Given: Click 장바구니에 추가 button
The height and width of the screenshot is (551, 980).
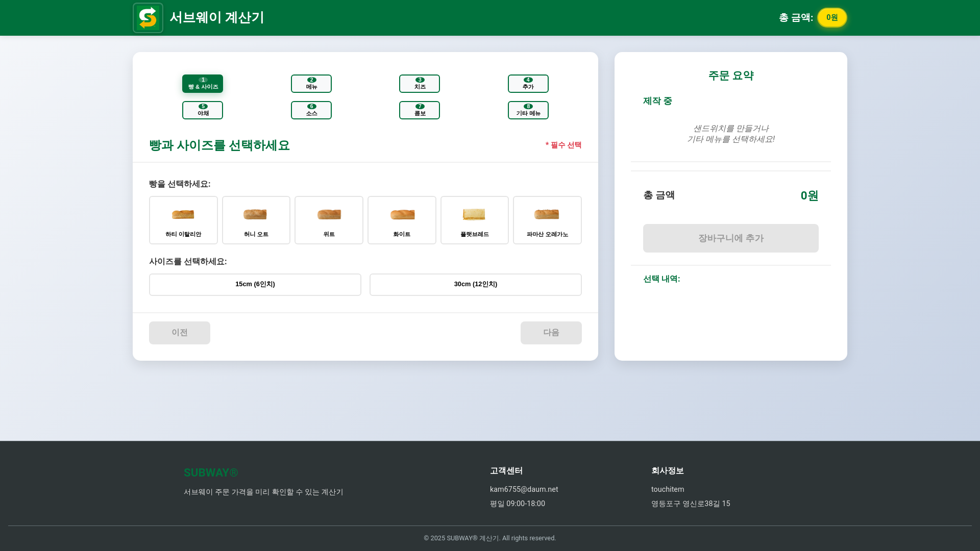Looking at the screenshot, I should (x=731, y=238).
